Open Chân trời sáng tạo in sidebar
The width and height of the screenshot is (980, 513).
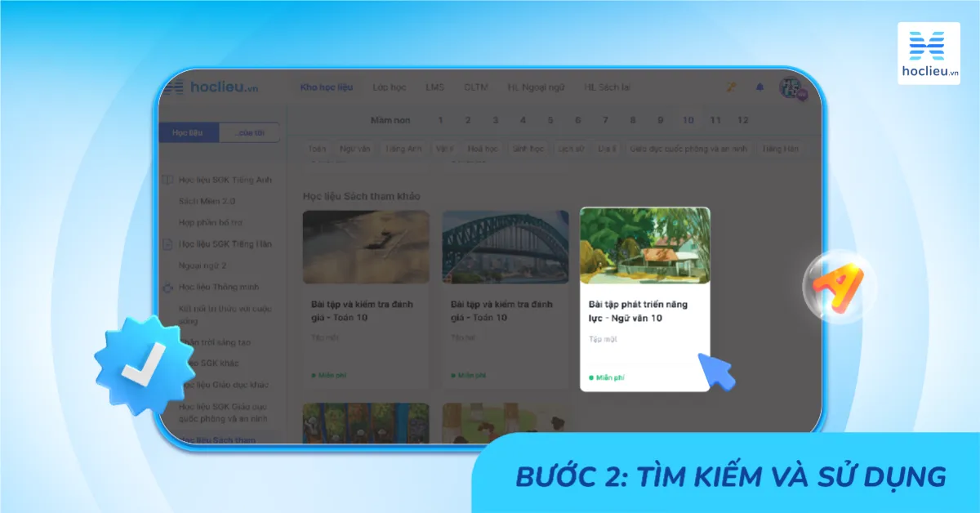pyautogui.click(x=216, y=341)
